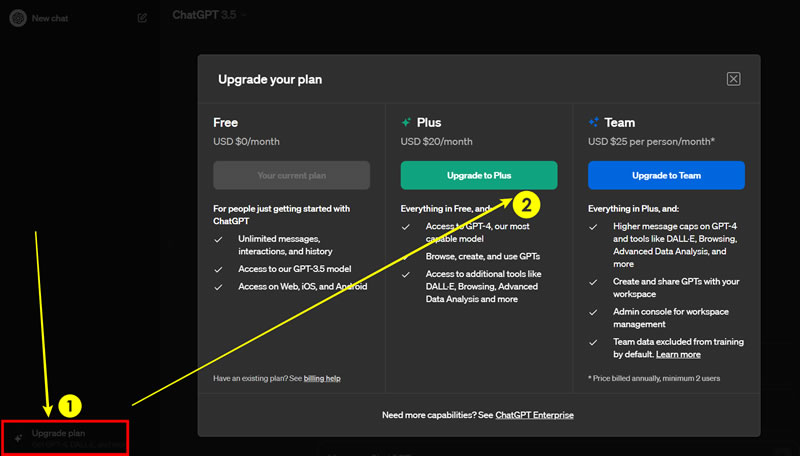Click the blue sparkle icon next to Team
This screenshot has width=800, height=456.
(x=593, y=122)
